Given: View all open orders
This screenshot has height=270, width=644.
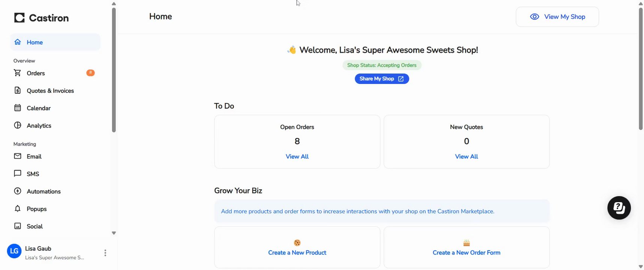Looking at the screenshot, I should click(297, 156).
